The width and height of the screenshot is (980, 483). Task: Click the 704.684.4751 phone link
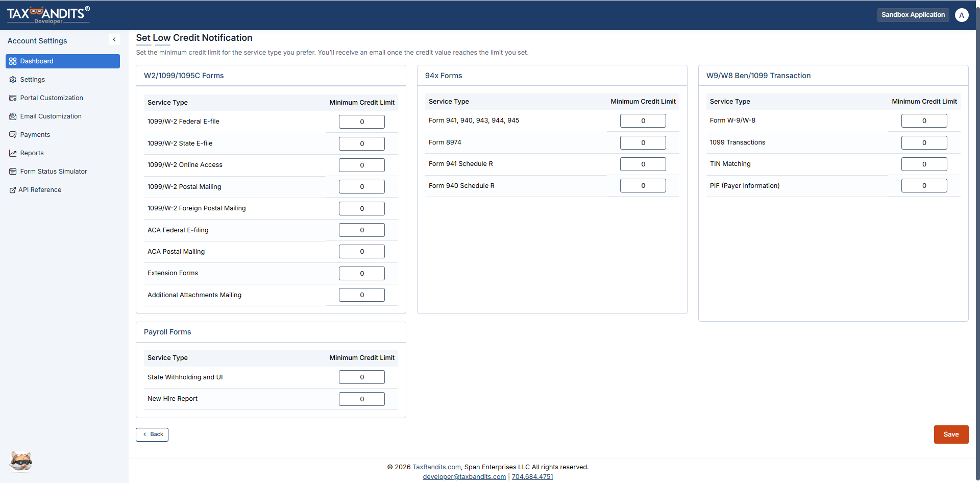click(532, 477)
